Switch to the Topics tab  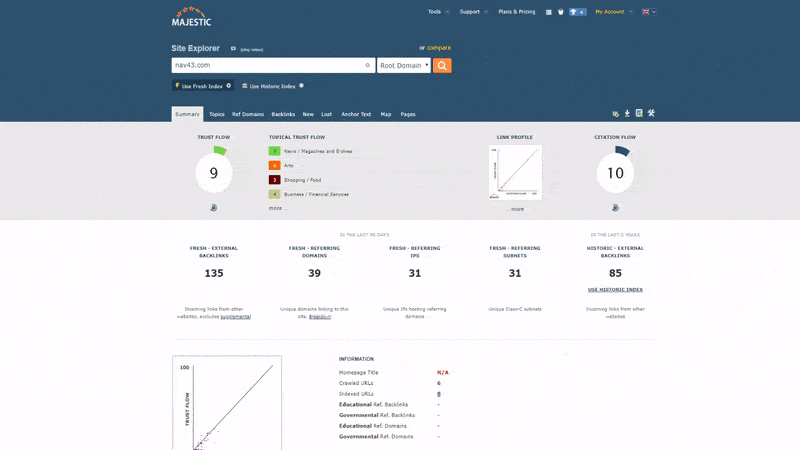click(217, 114)
